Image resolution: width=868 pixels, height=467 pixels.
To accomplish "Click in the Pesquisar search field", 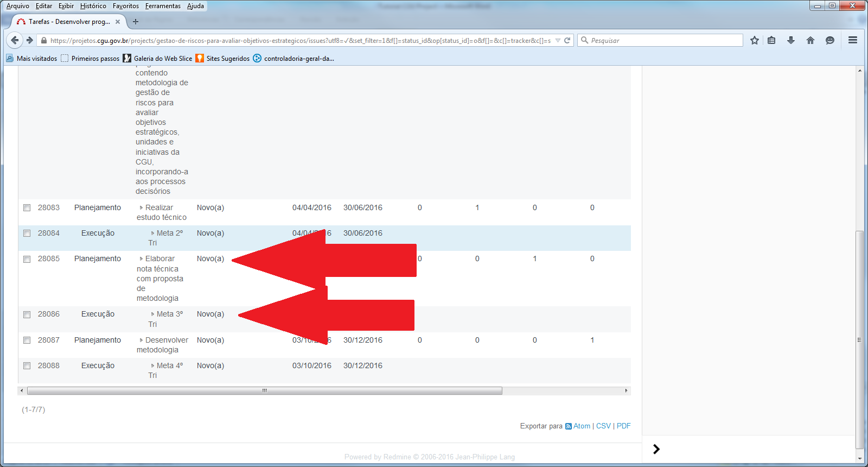I will pos(665,40).
